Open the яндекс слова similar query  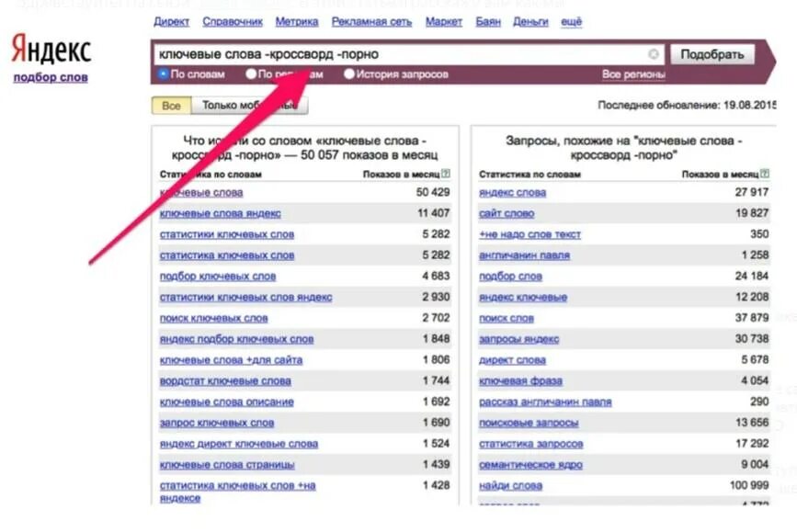coord(512,193)
